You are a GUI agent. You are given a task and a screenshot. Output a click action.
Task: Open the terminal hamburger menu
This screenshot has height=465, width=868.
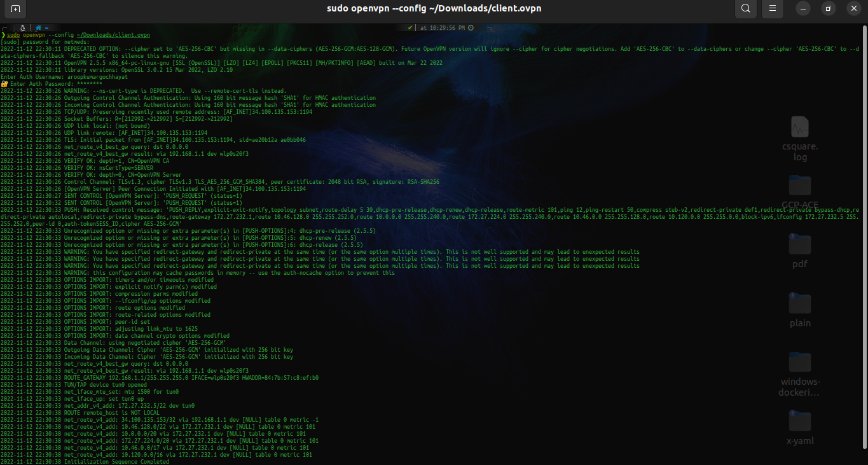[772, 9]
